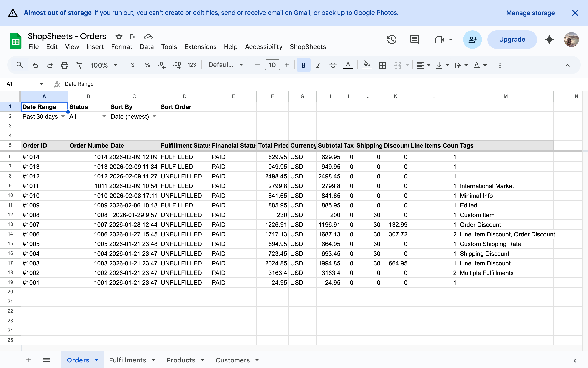Undo the last action
Screen dimensions: 588x368
[x=35, y=65]
